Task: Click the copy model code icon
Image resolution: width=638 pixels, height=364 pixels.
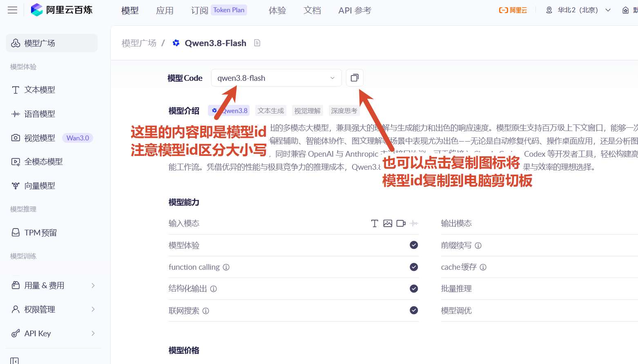Action: click(x=355, y=78)
